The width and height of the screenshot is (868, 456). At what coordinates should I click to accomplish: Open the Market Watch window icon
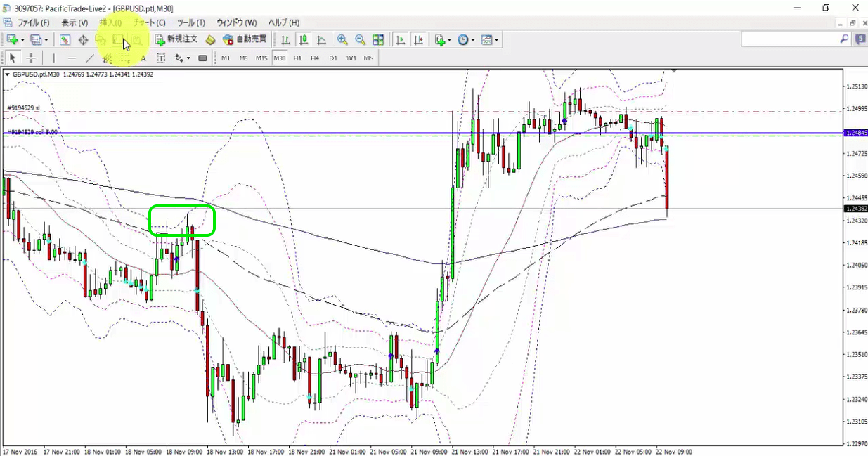65,40
